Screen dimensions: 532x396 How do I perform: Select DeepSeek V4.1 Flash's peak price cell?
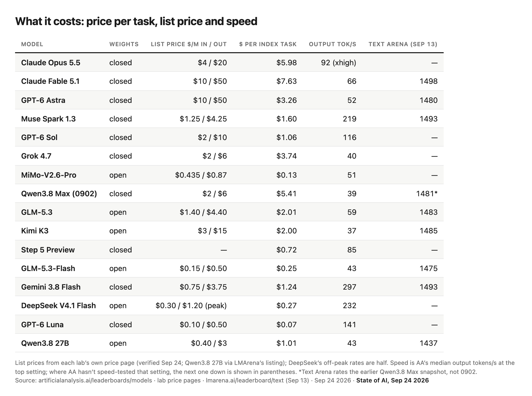[191, 305]
